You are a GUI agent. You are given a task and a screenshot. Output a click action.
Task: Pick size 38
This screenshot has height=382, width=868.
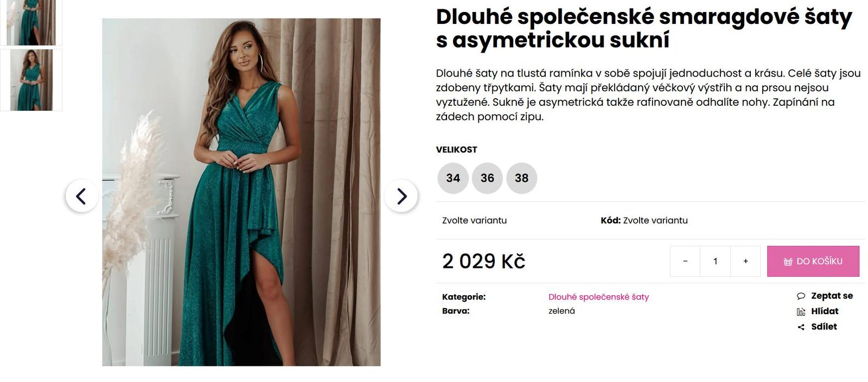(x=521, y=178)
